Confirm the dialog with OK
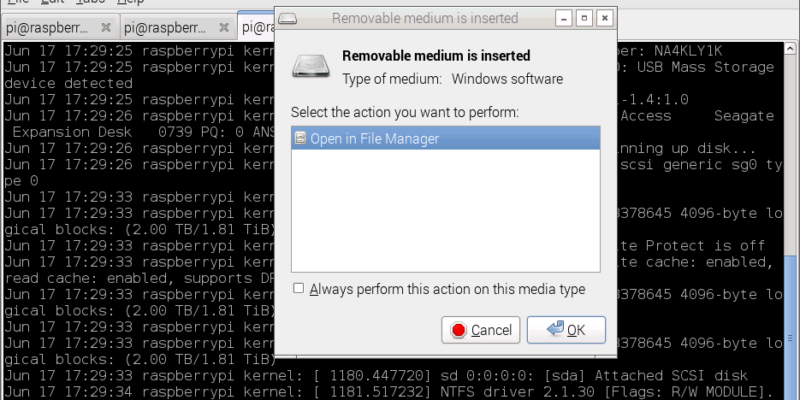 click(x=566, y=329)
